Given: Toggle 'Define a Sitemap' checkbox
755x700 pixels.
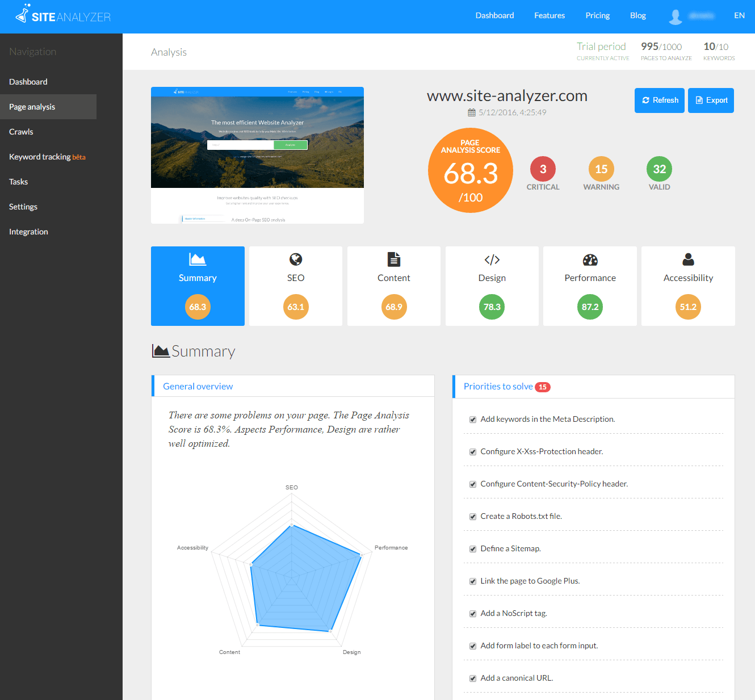Looking at the screenshot, I should [473, 549].
